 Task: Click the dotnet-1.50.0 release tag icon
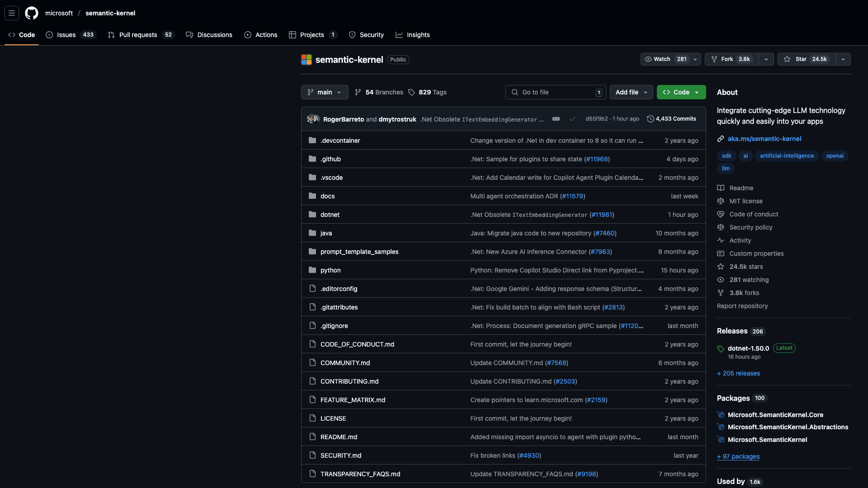(x=721, y=349)
